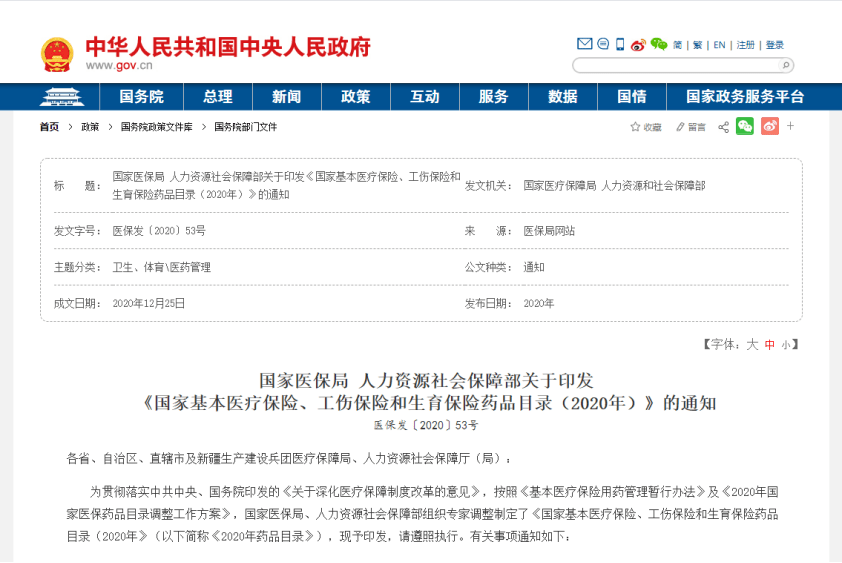Image resolution: width=842 pixels, height=563 pixels.
Task: Open the chat bubble icon in header
Action: [x=603, y=44]
